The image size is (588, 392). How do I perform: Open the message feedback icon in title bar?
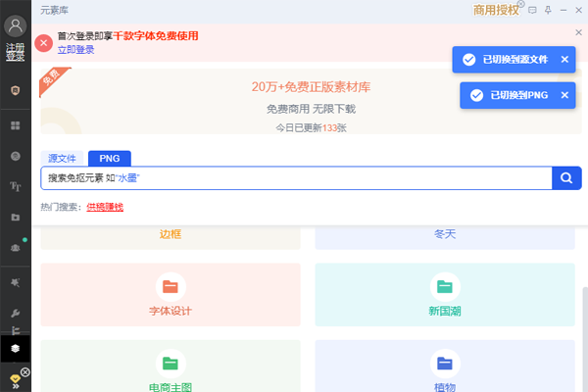[x=532, y=10]
